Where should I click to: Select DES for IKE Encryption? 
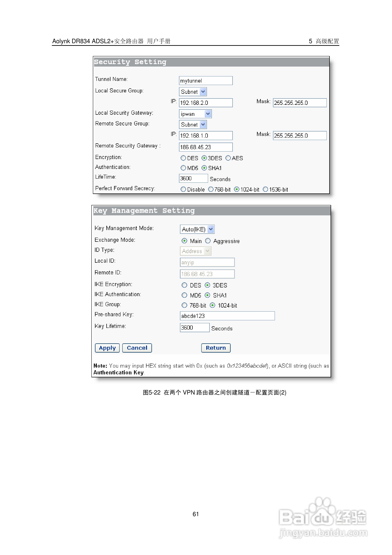(184, 285)
